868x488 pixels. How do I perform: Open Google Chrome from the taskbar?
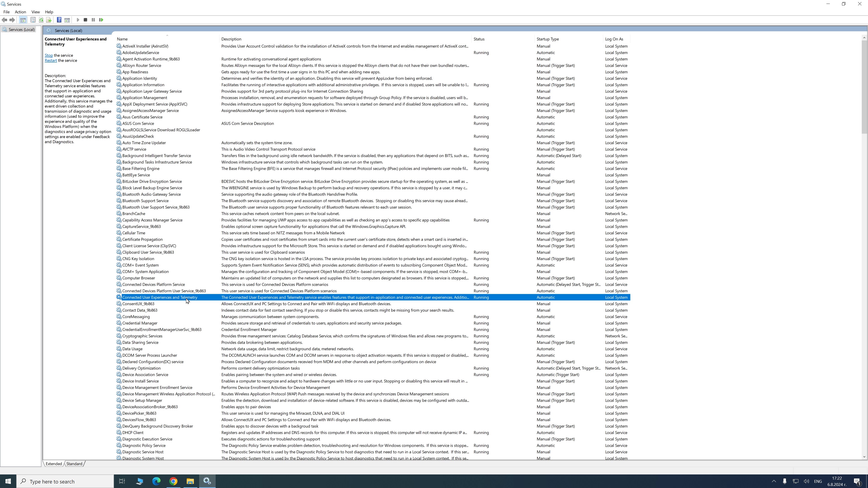tap(173, 481)
